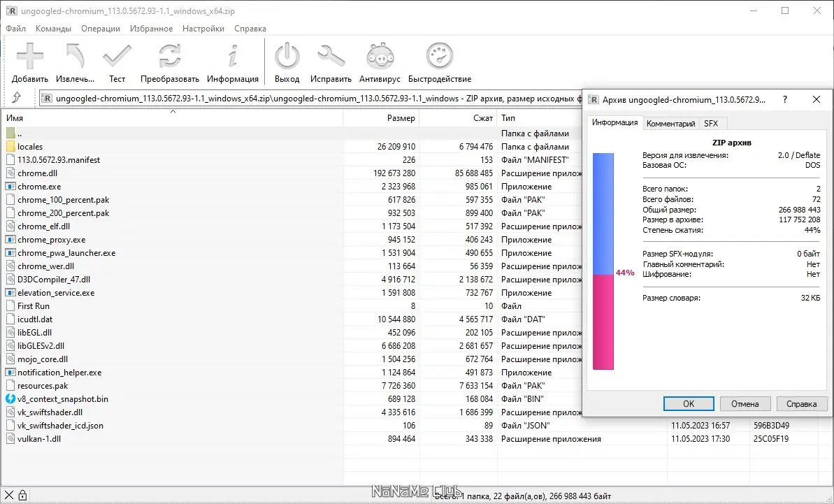Click the up-one-level arrow icon
Image resolution: width=834 pixels, height=504 pixels.
click(18, 98)
